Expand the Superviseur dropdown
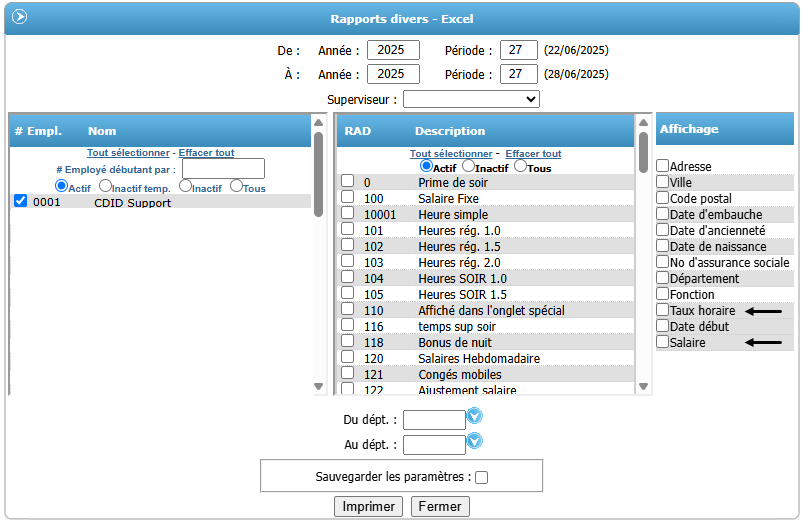The image size is (801, 529). [471, 99]
